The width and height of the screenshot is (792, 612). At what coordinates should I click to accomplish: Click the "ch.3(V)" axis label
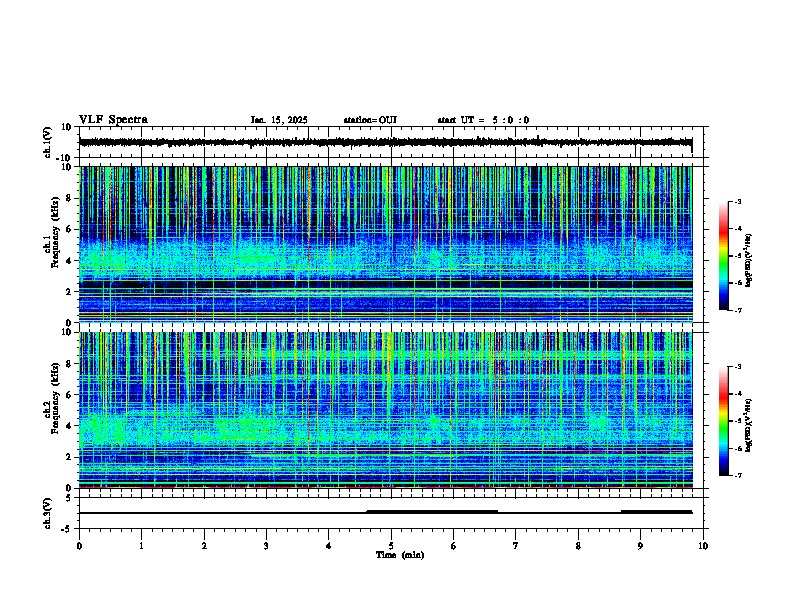click(48, 513)
